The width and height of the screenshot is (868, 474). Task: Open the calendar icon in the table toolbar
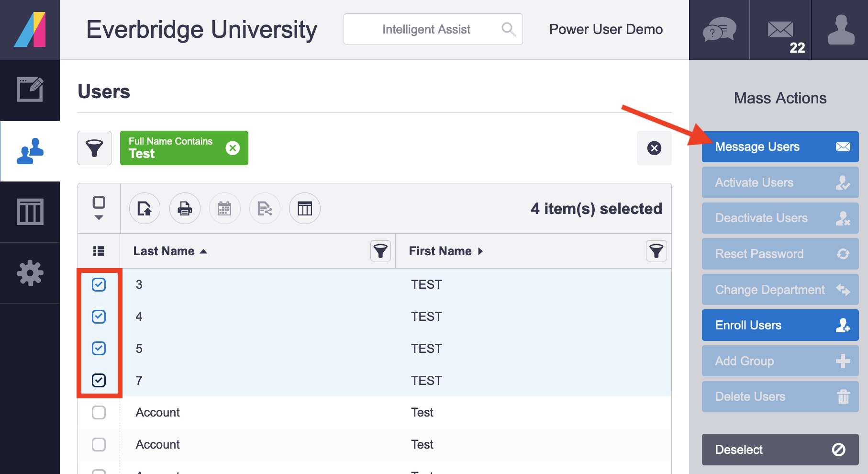(x=224, y=208)
